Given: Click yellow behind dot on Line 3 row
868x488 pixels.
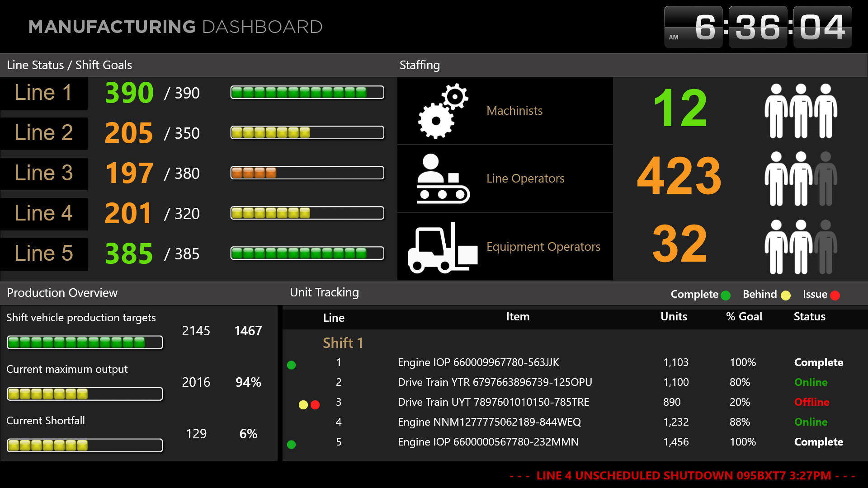Looking at the screenshot, I should click(303, 405).
